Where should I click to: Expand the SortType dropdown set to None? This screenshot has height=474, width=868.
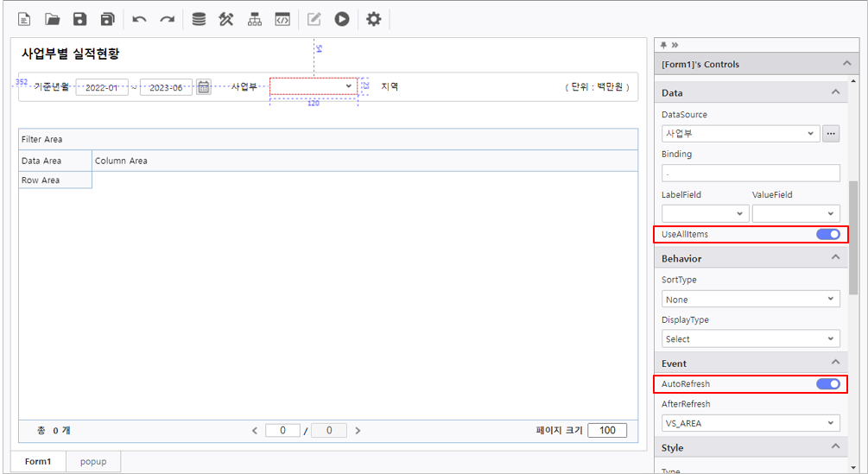(751, 300)
